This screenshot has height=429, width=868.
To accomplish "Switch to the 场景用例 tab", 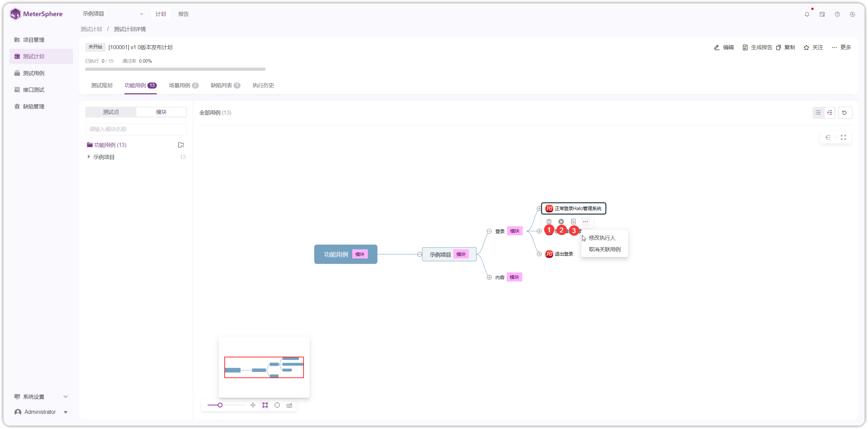I will click(183, 85).
